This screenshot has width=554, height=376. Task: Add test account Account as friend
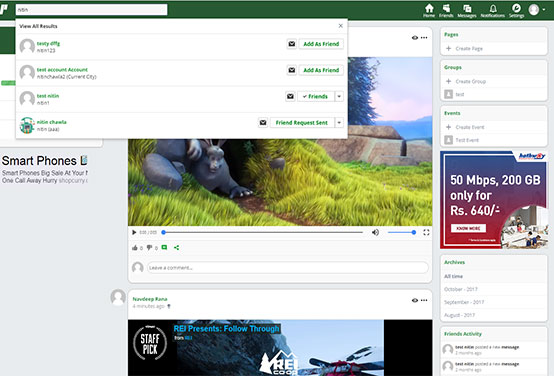pos(321,70)
